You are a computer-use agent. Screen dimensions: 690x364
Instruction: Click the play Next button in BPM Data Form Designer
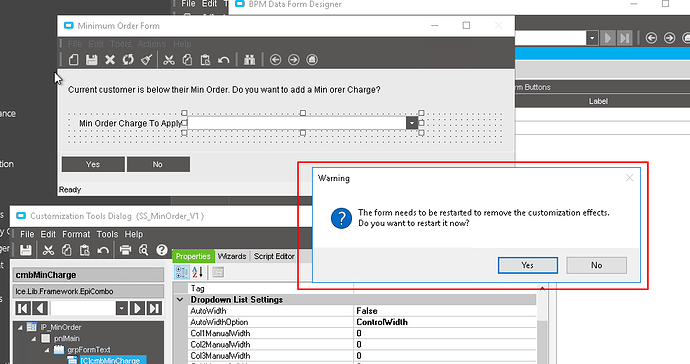pyautogui.click(x=608, y=38)
